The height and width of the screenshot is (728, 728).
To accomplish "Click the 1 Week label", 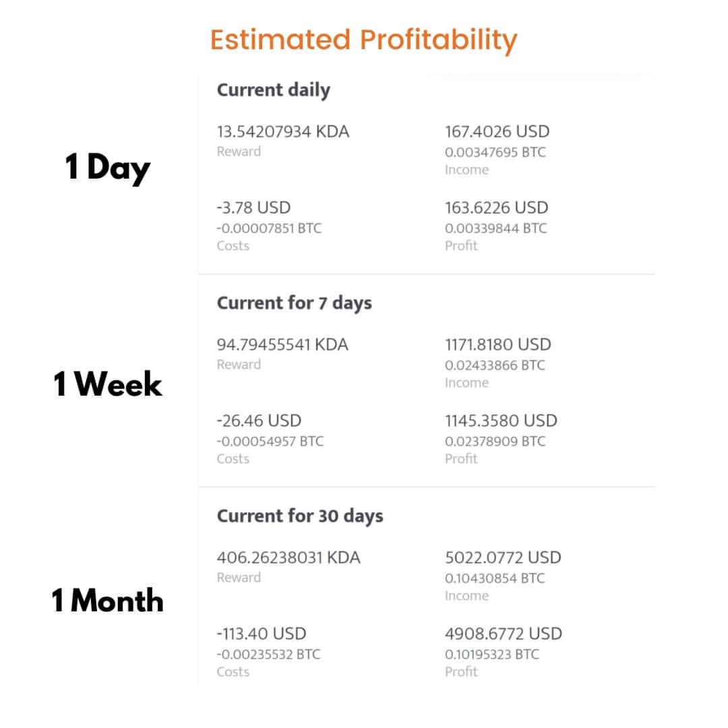I will pos(108,385).
